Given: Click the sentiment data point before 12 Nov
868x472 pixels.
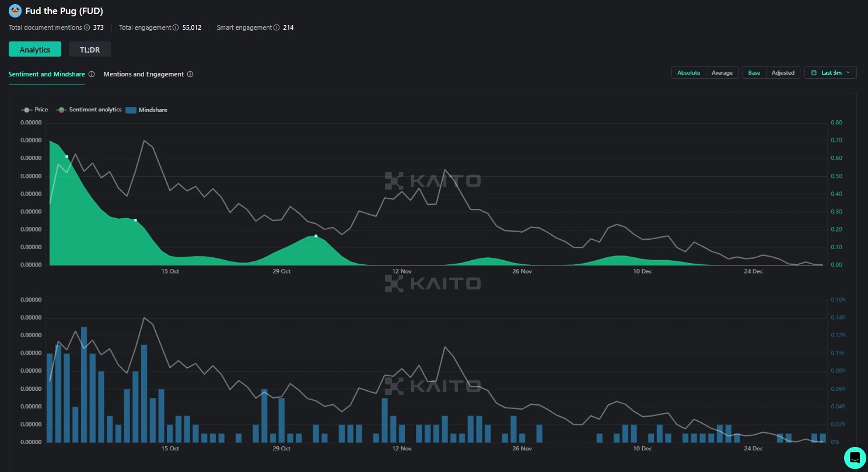Looking at the screenshot, I should (316, 236).
